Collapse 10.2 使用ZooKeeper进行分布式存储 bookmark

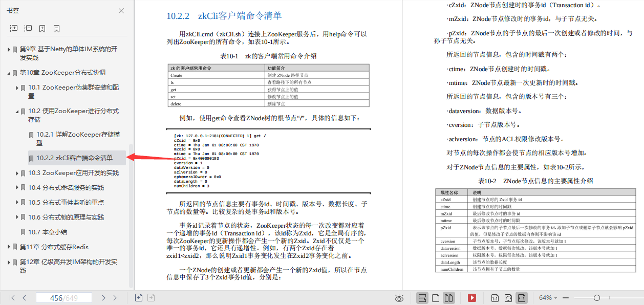[x=17, y=111]
